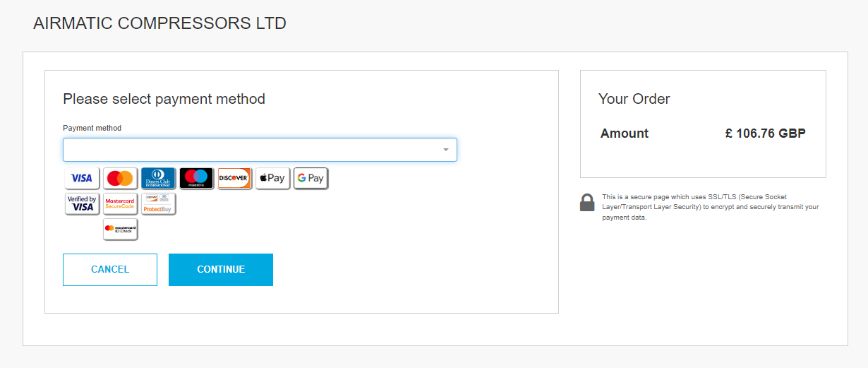Expand the payment method dropdown arrow
Image resolution: width=868 pixels, height=368 pixels.
pos(446,150)
